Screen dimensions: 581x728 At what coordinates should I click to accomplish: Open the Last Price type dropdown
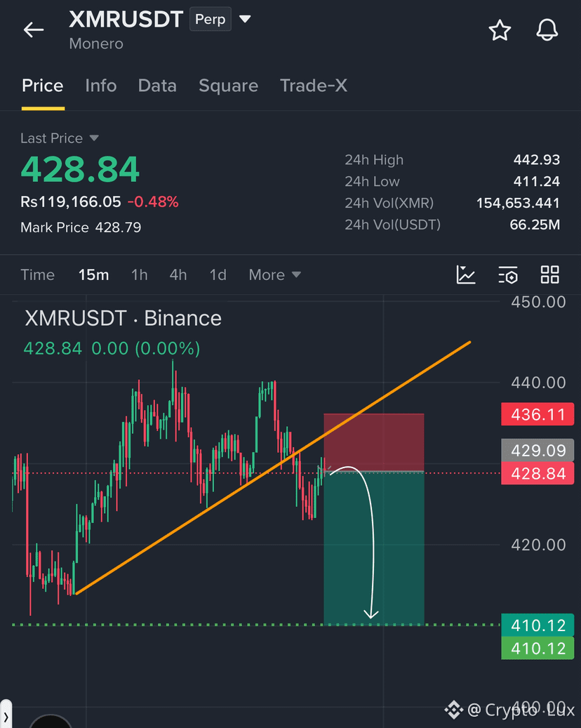click(94, 138)
